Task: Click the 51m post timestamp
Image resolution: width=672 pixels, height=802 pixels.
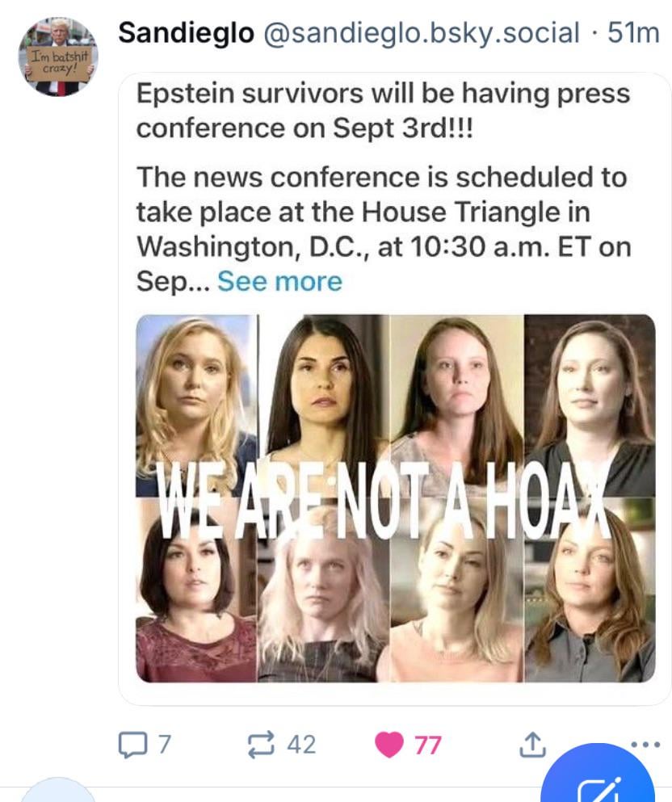Action: [633, 33]
